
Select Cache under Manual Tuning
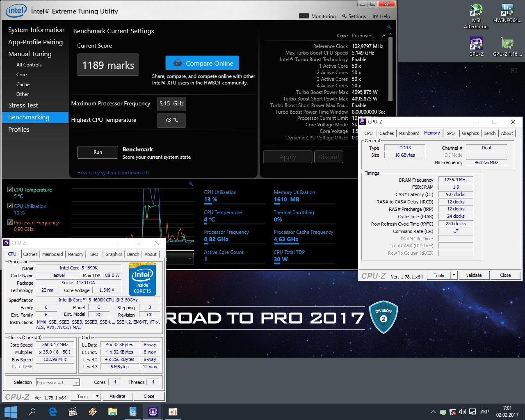tap(23, 84)
